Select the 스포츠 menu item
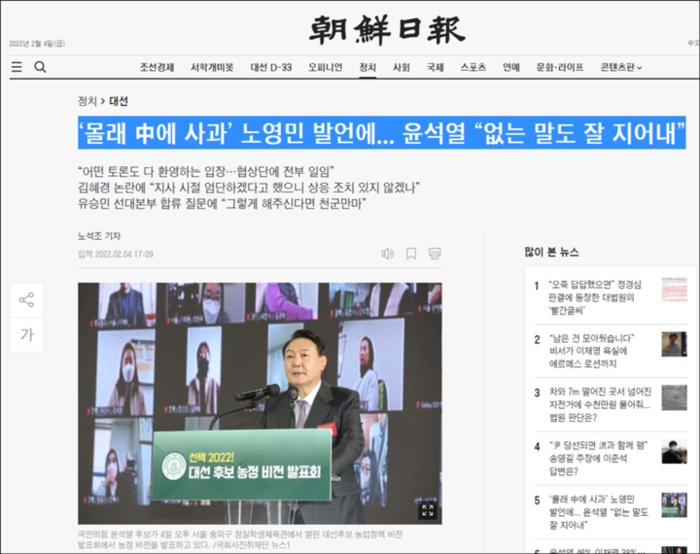 (473, 67)
